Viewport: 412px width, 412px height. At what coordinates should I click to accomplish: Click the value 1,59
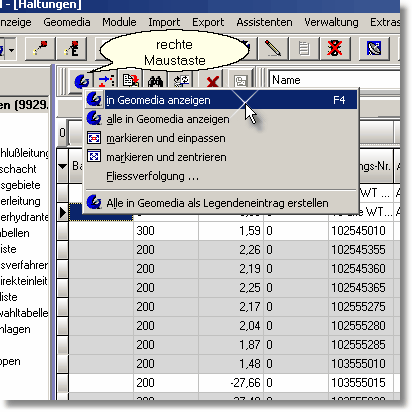pos(231,231)
